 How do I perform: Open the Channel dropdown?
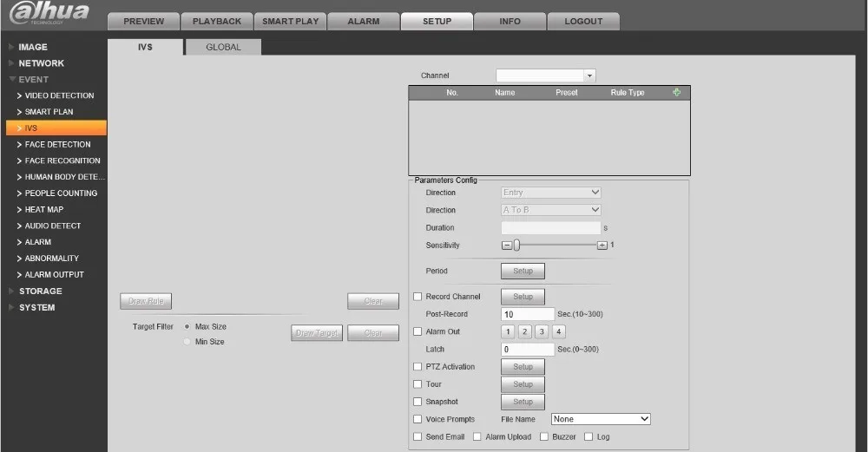[x=546, y=75]
